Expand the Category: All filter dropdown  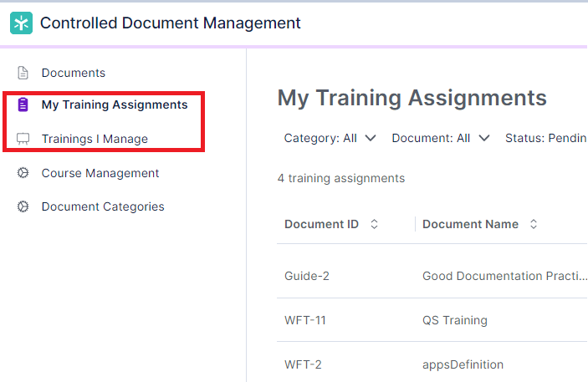330,138
